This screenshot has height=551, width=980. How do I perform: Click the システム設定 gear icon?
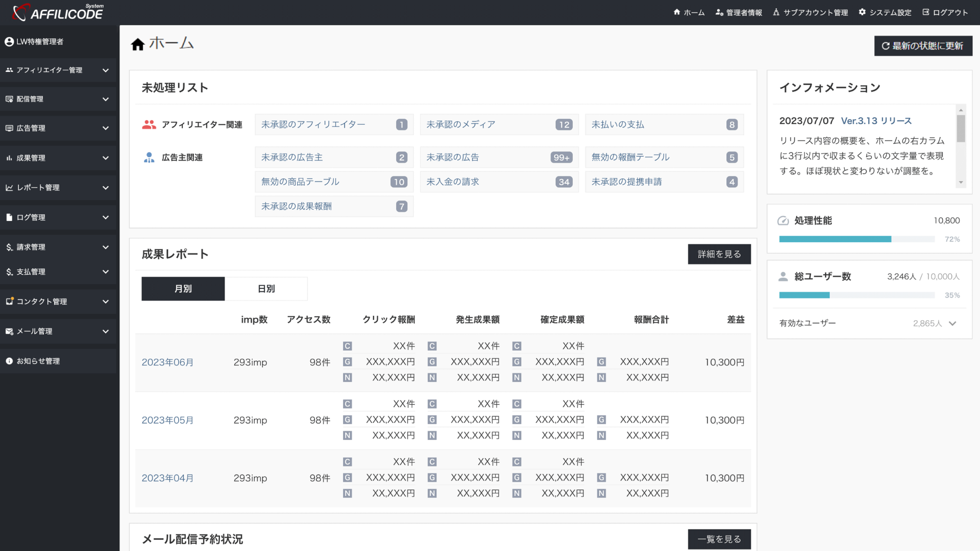click(862, 12)
